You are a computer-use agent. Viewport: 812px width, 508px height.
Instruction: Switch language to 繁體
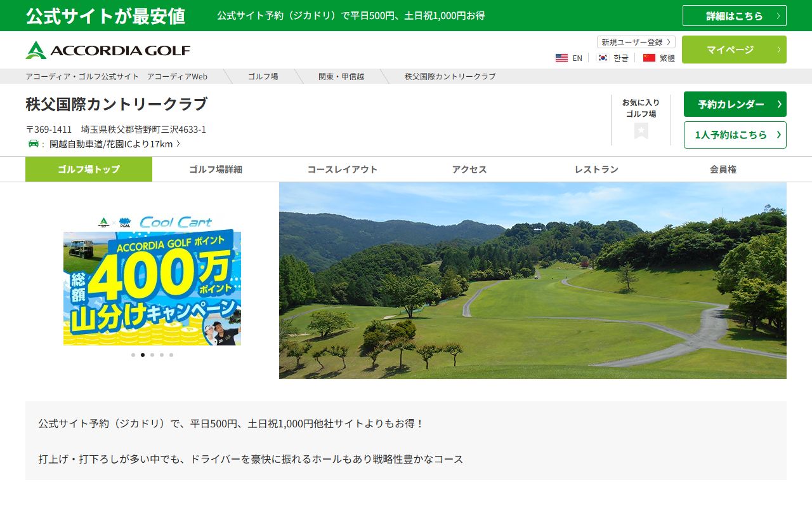tap(667, 58)
